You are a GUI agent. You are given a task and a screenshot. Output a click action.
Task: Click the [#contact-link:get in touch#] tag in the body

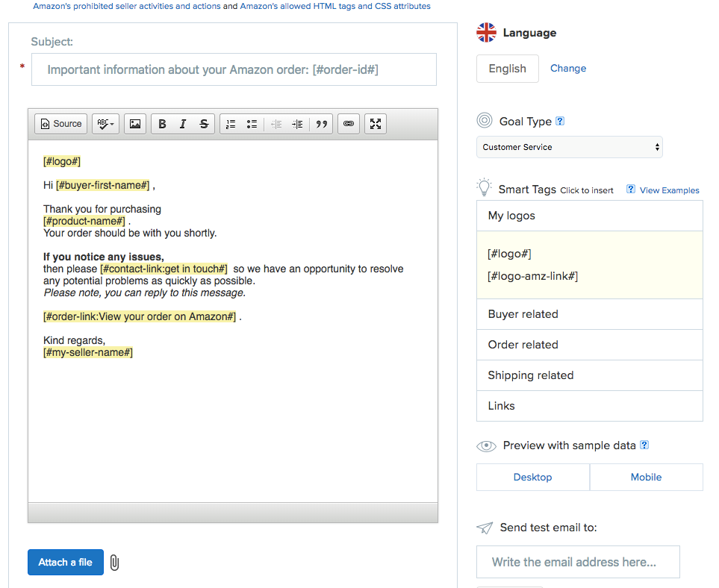tap(164, 269)
